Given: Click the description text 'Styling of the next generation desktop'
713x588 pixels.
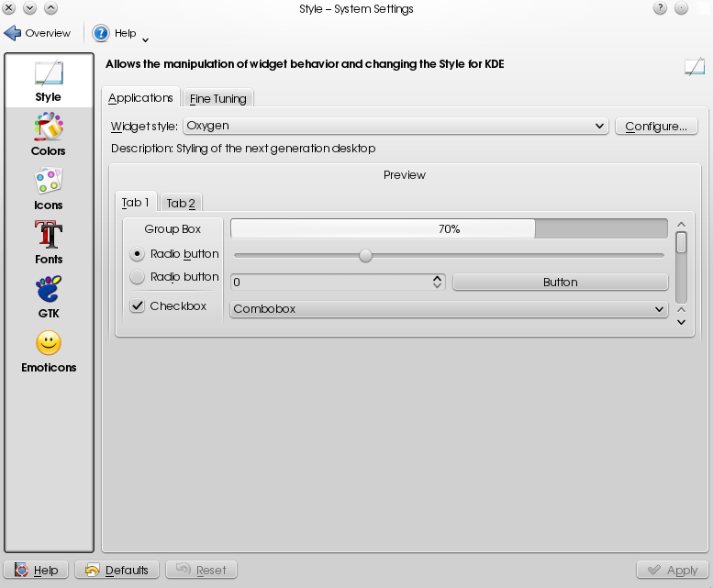Looking at the screenshot, I should point(276,149).
